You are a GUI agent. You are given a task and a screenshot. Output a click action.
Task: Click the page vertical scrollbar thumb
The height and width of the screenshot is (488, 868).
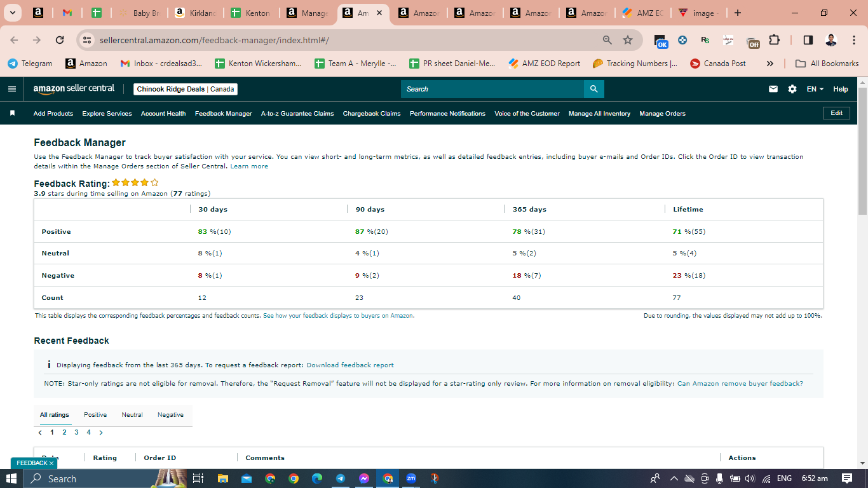coord(862,151)
